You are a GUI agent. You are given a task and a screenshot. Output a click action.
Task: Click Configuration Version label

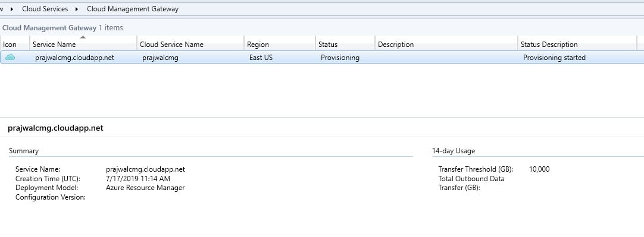pyautogui.click(x=51, y=197)
